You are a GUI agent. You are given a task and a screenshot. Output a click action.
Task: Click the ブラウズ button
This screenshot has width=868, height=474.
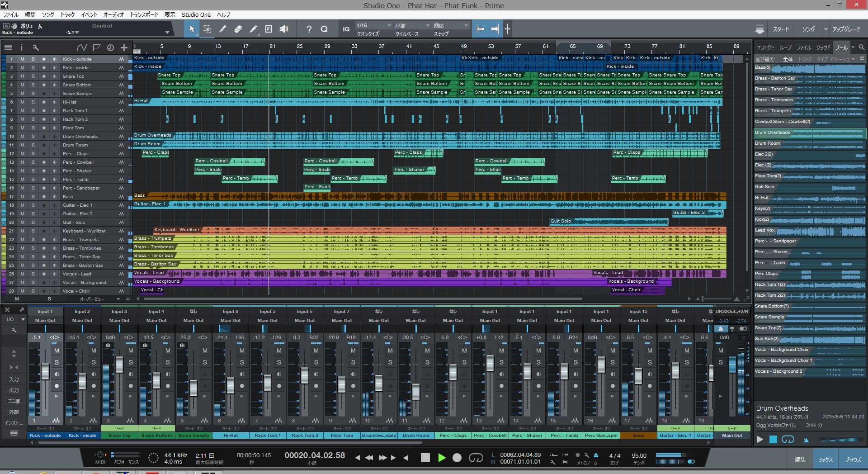[853, 460]
